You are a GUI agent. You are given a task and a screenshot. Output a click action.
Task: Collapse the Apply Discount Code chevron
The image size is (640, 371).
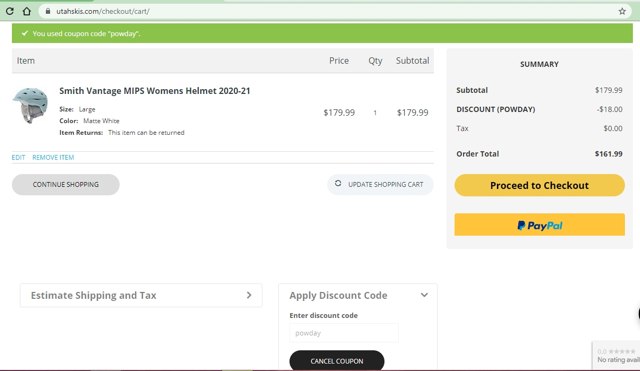click(424, 295)
